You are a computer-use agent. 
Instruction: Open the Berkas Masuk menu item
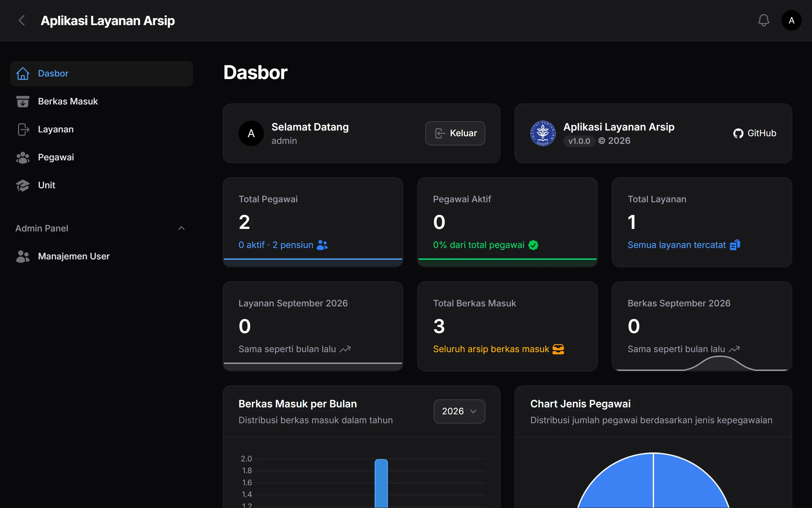101,102
